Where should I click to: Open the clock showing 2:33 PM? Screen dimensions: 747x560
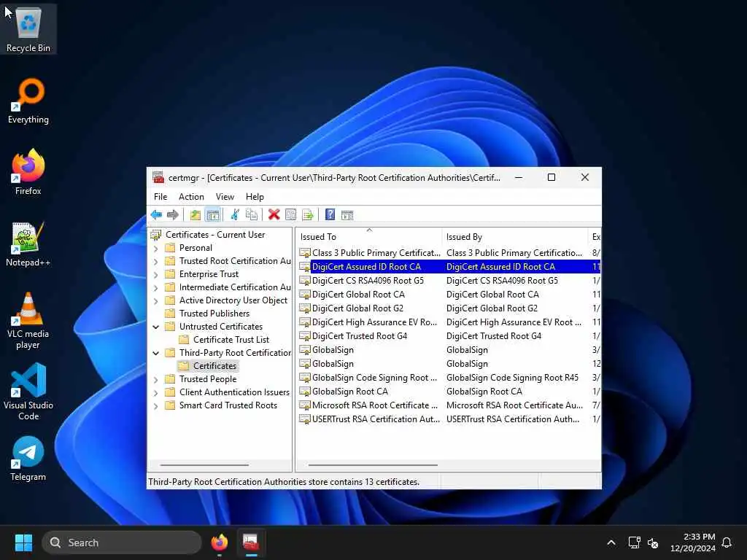(x=692, y=542)
